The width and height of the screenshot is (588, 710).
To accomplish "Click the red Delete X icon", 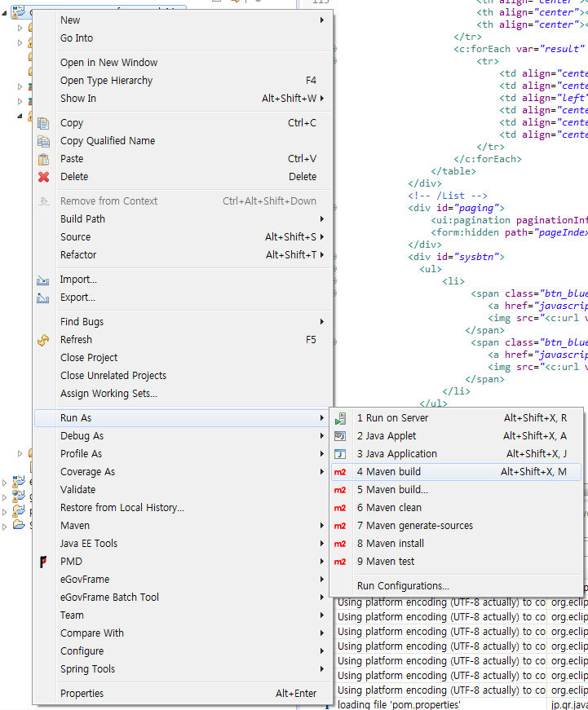I will 43,177.
